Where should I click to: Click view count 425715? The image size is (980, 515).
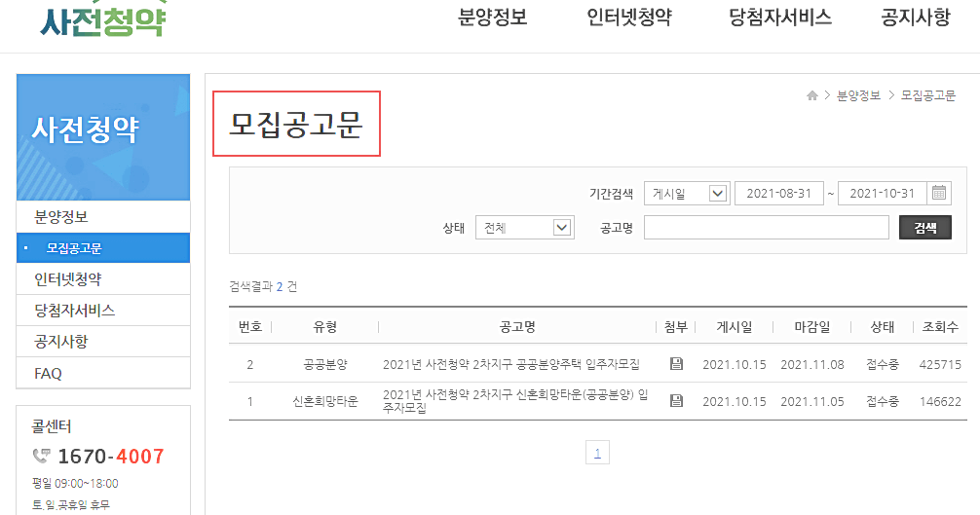pyautogui.click(x=940, y=364)
